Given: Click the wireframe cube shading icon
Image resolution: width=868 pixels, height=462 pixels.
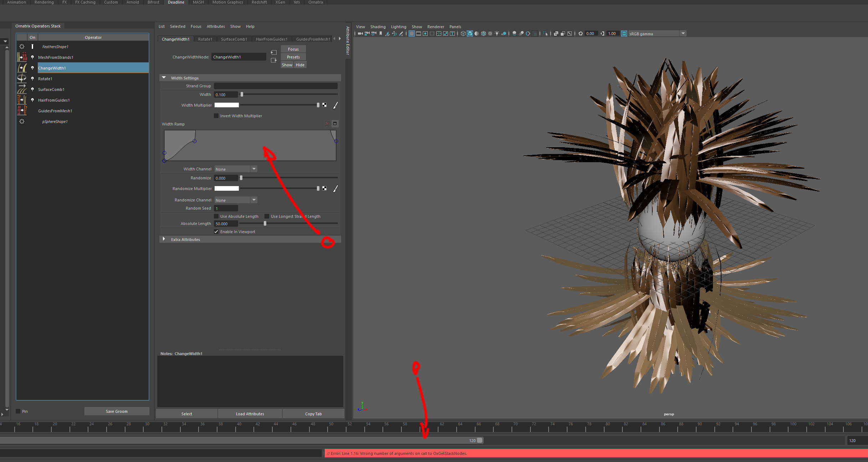Looking at the screenshot, I should 463,34.
